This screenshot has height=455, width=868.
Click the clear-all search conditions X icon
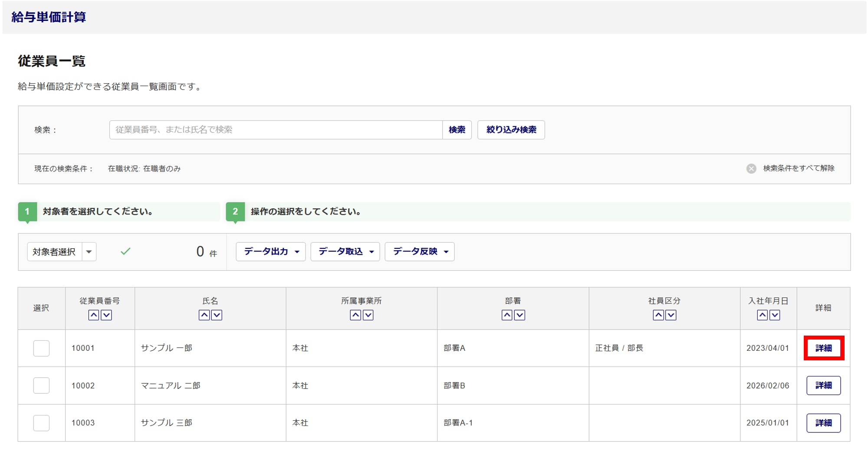tap(751, 168)
